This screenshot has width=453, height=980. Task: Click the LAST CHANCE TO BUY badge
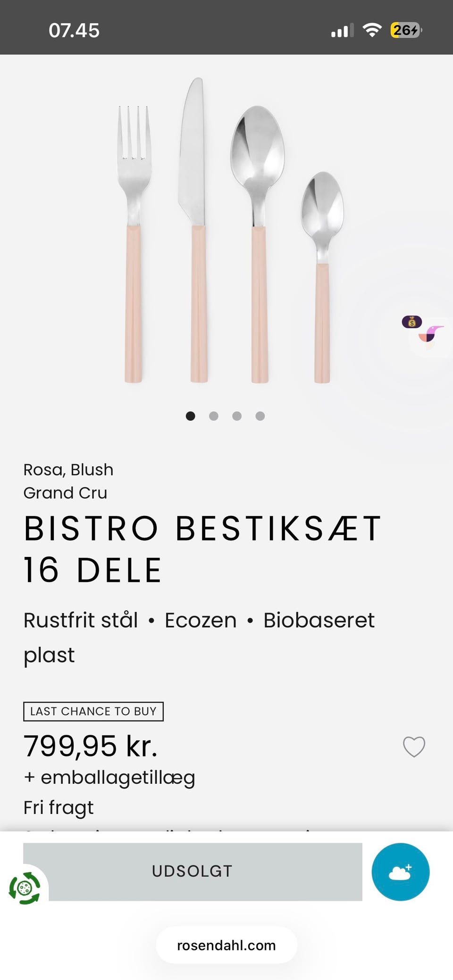pyautogui.click(x=93, y=712)
